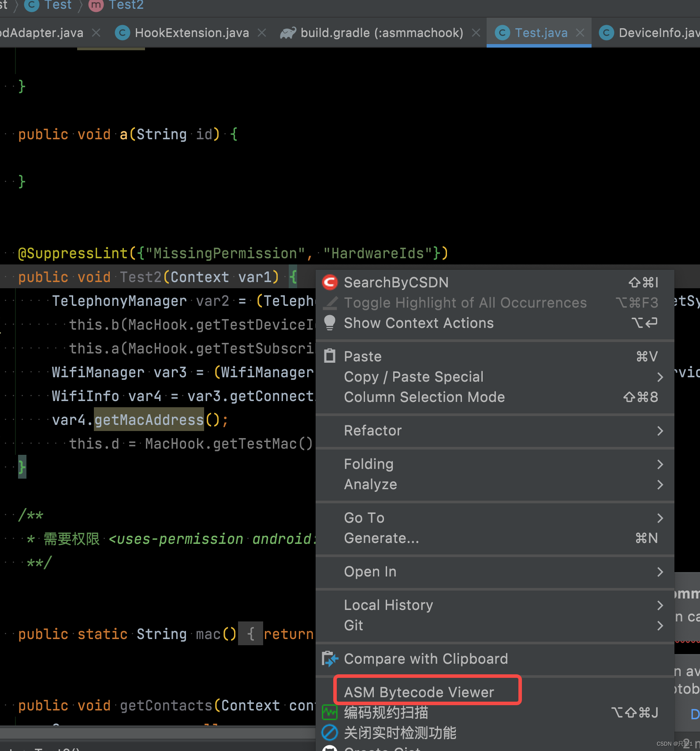This screenshot has width=700, height=751.
Task: Expand the Analyze submenu arrow
Action: pos(660,484)
